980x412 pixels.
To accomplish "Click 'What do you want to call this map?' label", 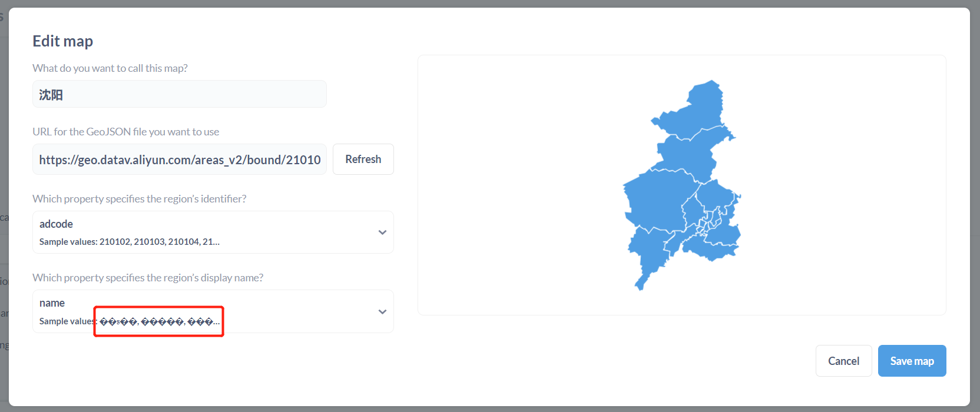I will [110, 68].
